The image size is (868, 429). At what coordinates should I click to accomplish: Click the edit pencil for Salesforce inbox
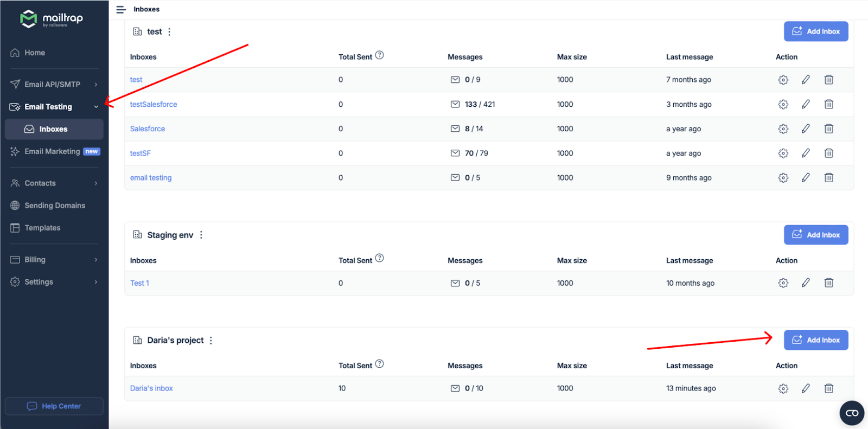click(x=806, y=129)
